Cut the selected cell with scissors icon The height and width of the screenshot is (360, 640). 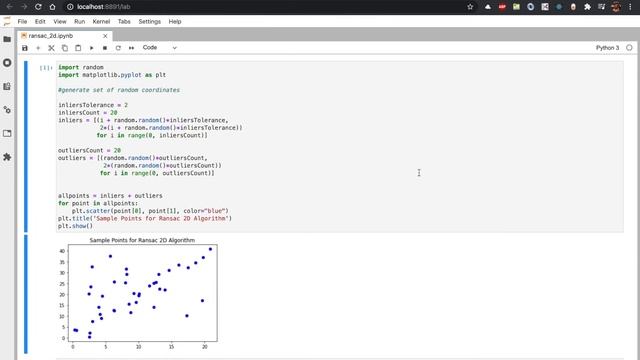point(51,48)
